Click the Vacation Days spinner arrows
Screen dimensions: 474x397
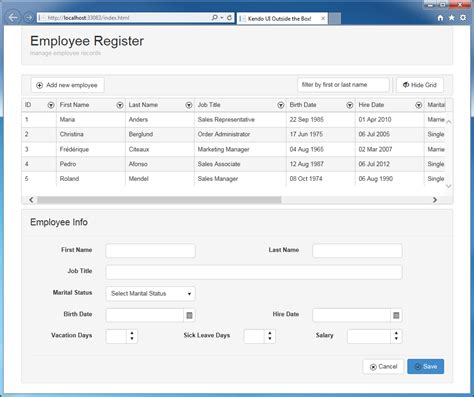[x=132, y=336]
